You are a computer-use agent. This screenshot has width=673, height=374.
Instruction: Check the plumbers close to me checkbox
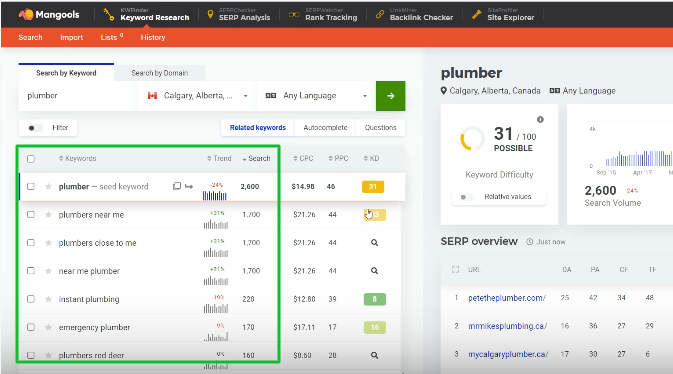[x=31, y=243]
